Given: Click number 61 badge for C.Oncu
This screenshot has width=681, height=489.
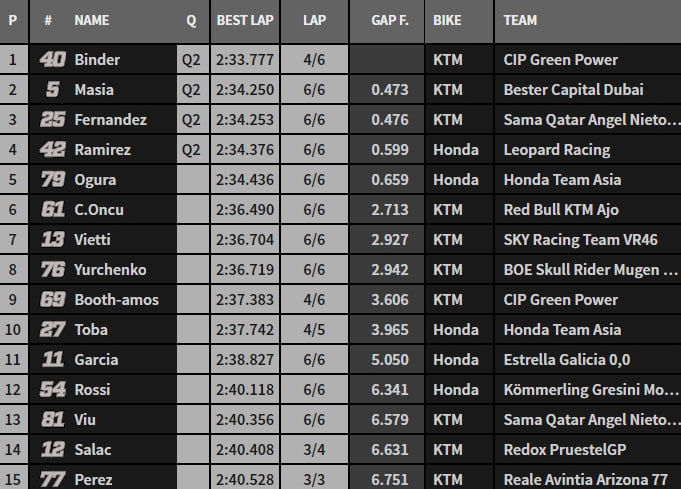Looking at the screenshot, I should tap(52, 210).
